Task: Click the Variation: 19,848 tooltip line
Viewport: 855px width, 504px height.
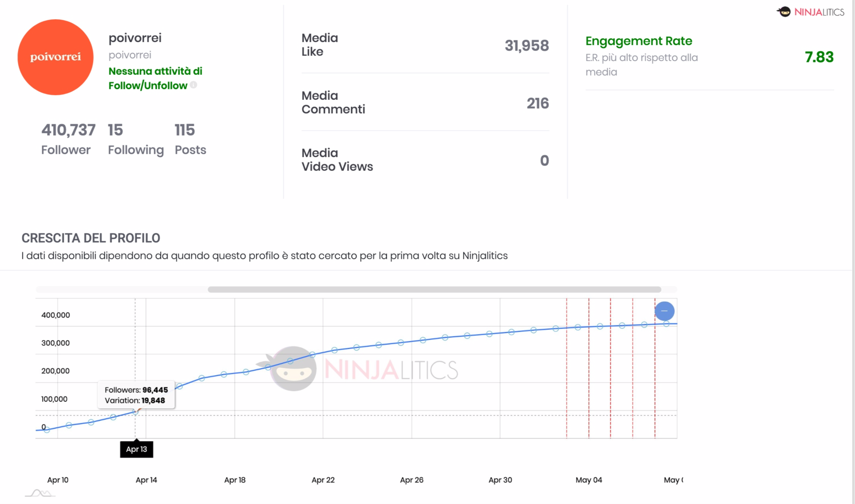Action: 135,400
